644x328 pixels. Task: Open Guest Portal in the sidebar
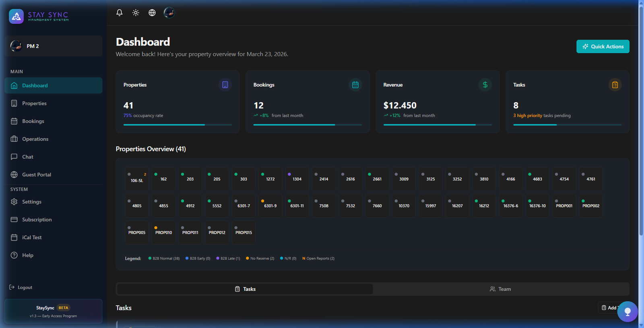54,174
